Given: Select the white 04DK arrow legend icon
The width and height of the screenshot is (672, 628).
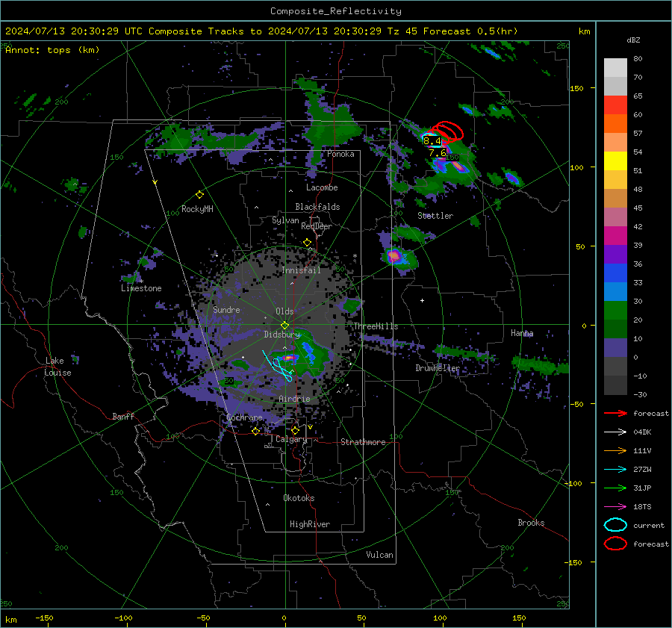Looking at the screenshot, I should 615,432.
